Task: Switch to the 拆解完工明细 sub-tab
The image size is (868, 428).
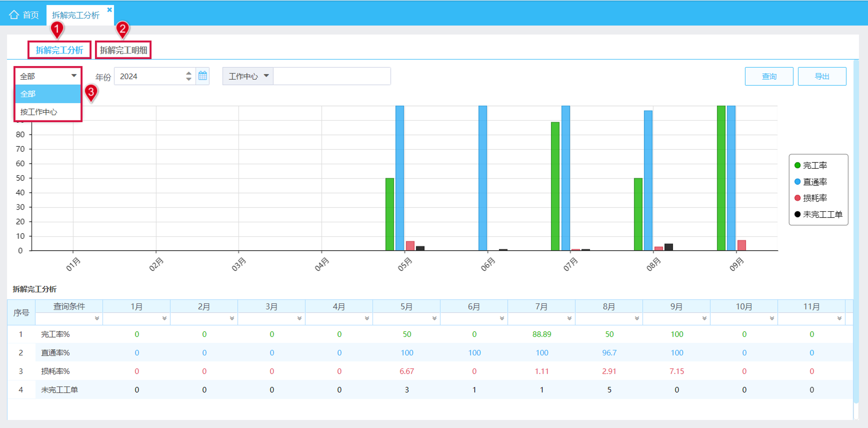Action: tap(123, 50)
